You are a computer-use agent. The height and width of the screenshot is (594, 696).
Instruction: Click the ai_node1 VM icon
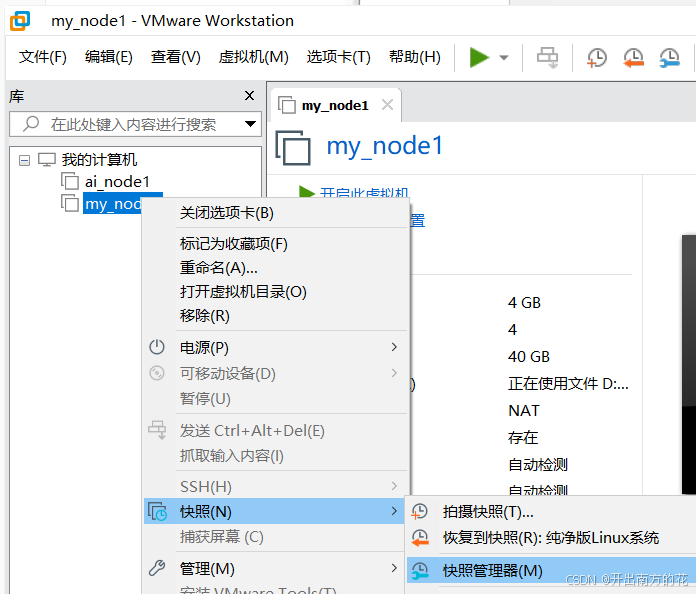(70, 181)
